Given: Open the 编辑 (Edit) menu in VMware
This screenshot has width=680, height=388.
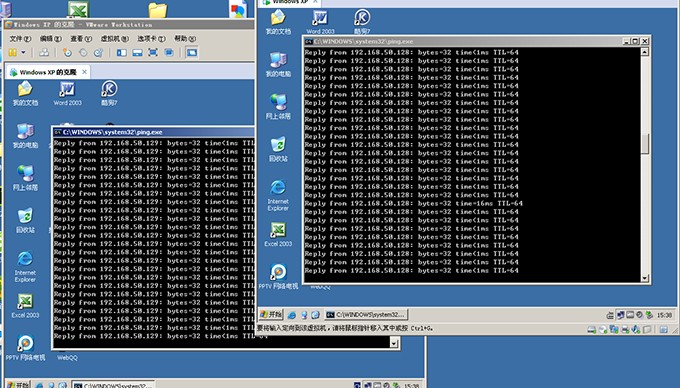Looking at the screenshot, I should click(x=51, y=39).
